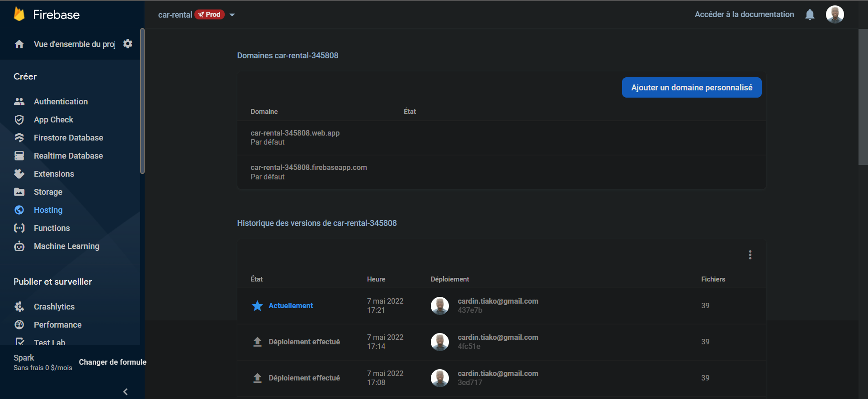This screenshot has height=399, width=868.
Task: Click the Firestore Database icon
Action: [19, 137]
